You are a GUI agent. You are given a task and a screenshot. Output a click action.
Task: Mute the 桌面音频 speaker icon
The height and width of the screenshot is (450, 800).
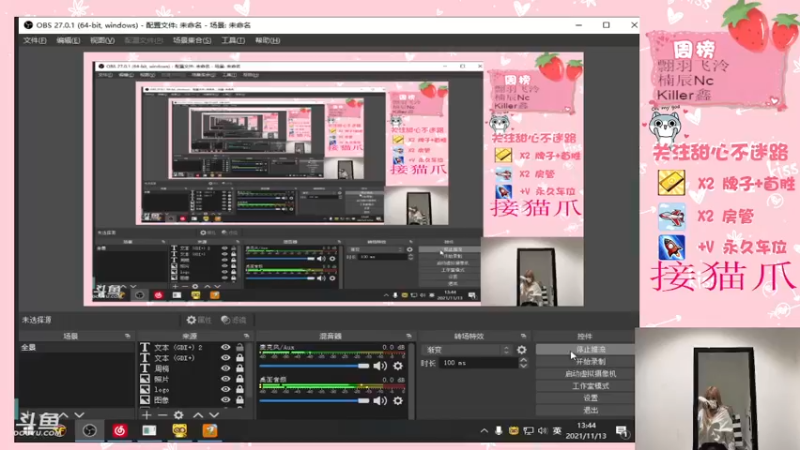380,401
